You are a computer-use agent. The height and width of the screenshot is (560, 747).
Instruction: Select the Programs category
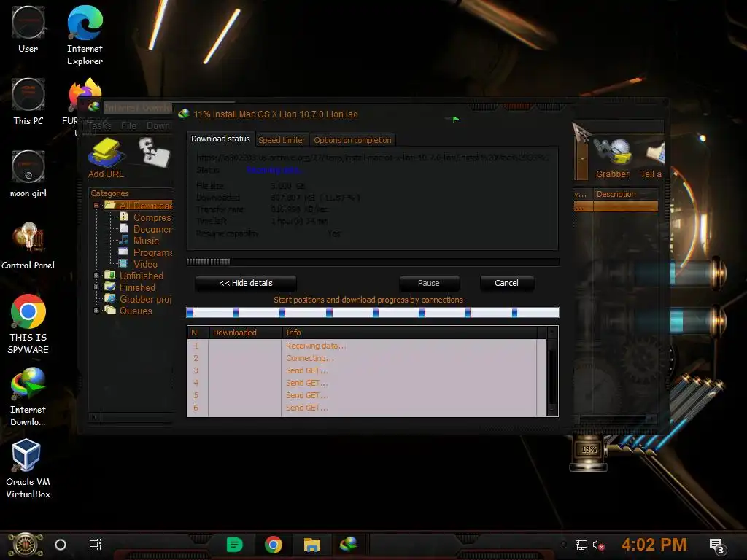145,252
